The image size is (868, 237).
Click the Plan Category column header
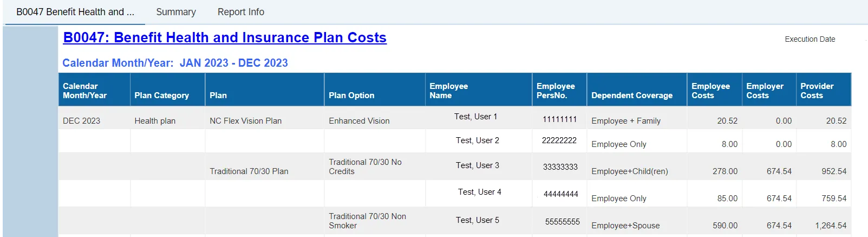161,95
